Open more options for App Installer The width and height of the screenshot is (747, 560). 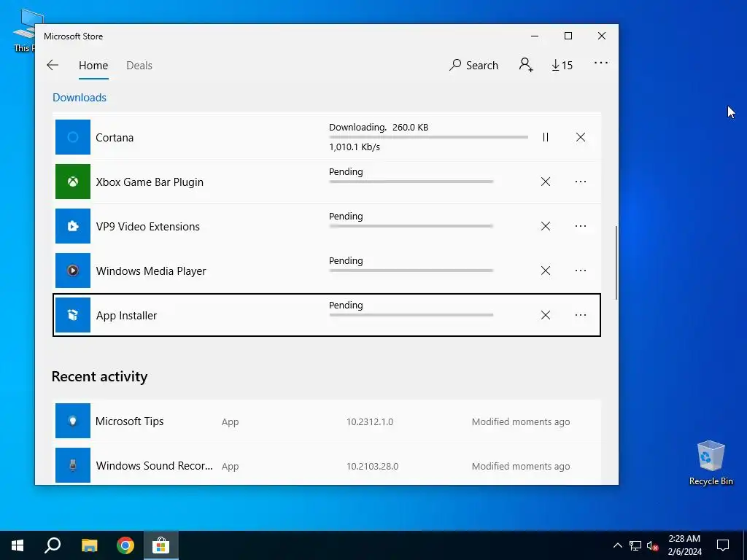click(x=580, y=315)
